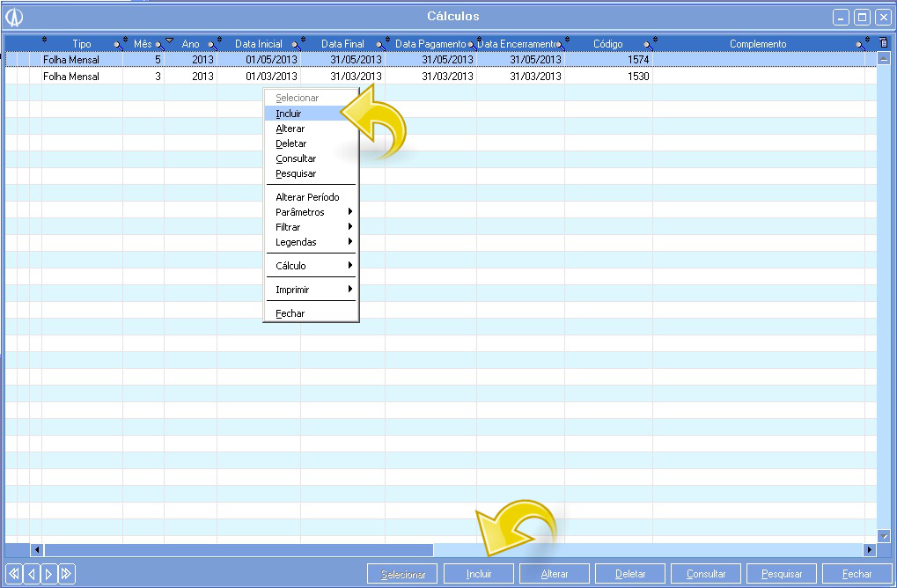Open grid column configuration icon at header corner

[x=883, y=43]
